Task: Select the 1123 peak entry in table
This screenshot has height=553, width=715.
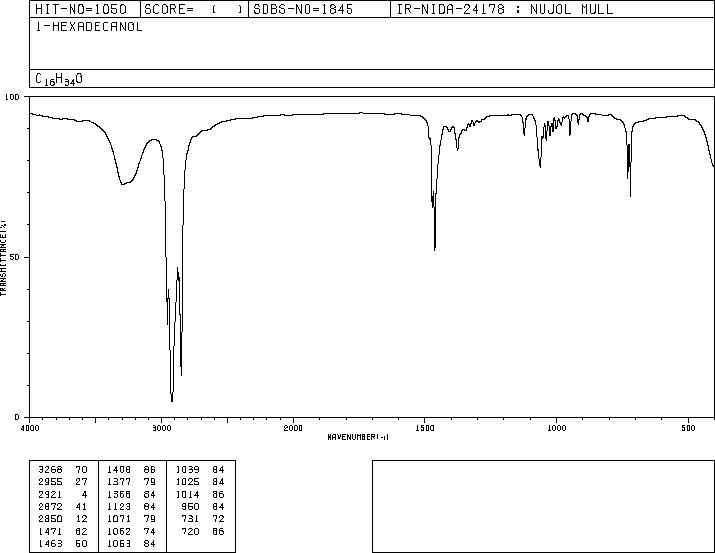Action: tap(131, 507)
